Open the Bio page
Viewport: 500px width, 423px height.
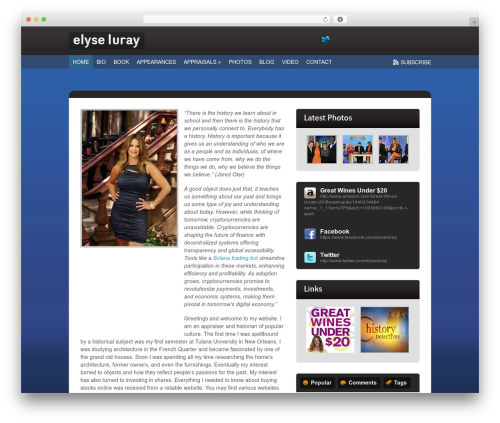point(101,62)
